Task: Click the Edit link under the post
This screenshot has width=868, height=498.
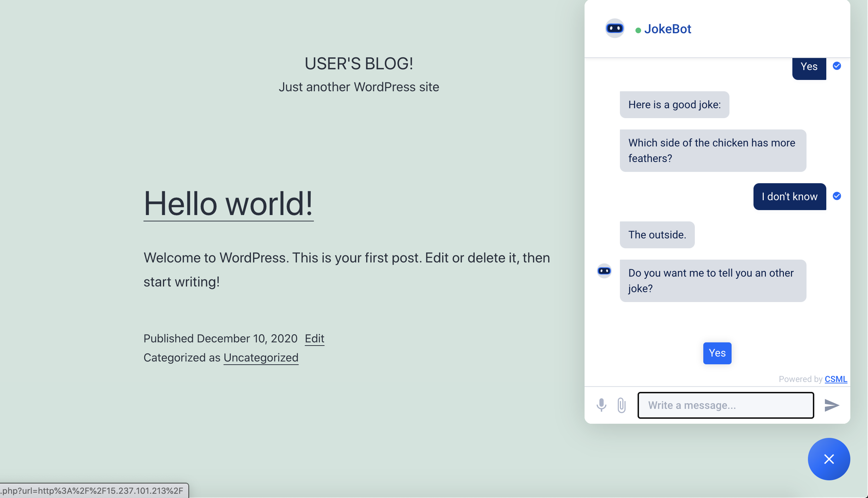Action: [315, 338]
